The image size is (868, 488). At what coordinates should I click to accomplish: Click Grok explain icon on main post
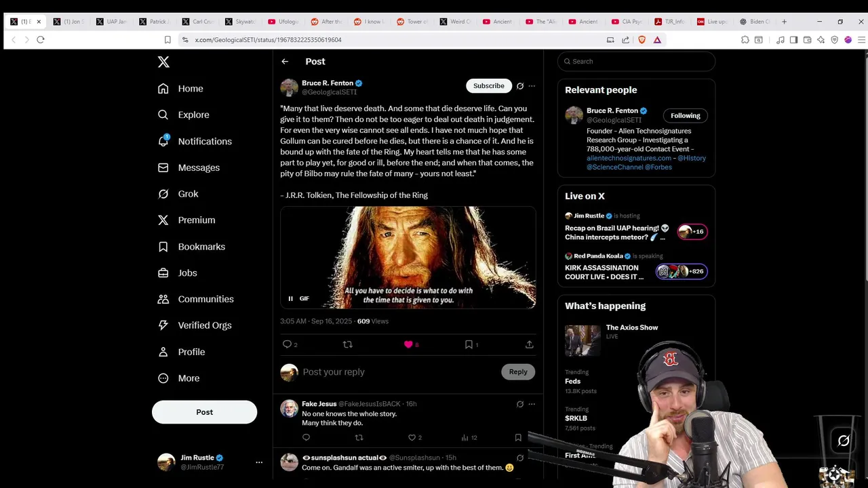(x=520, y=86)
